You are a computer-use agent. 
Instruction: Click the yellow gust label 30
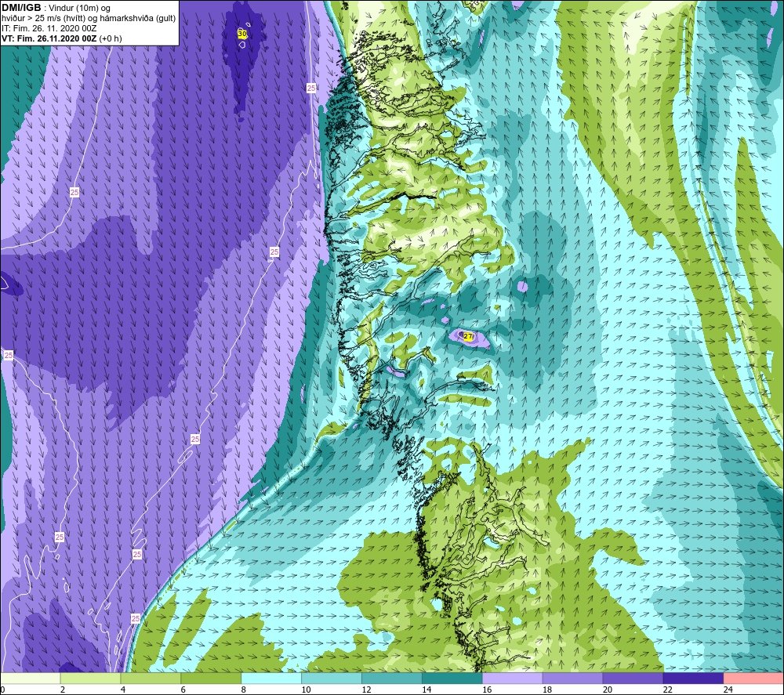tap(242, 34)
